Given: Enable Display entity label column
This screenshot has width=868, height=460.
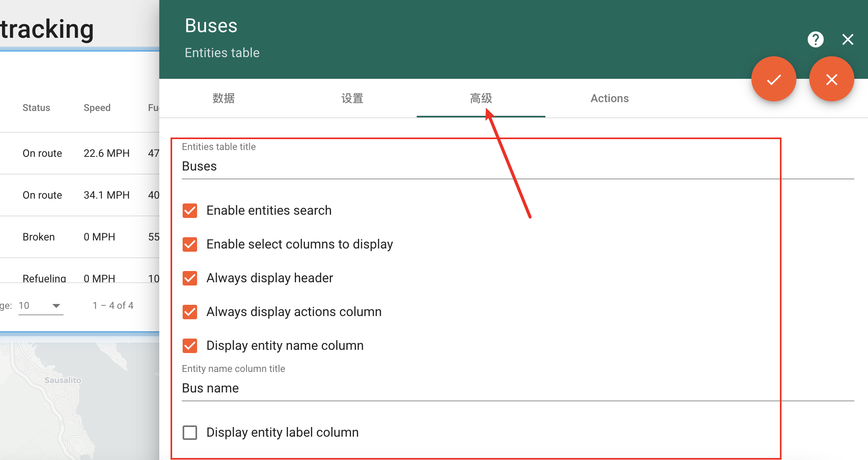Looking at the screenshot, I should click(x=190, y=432).
